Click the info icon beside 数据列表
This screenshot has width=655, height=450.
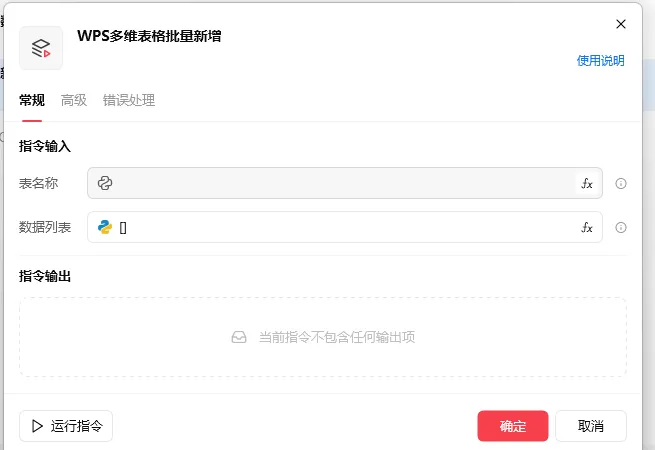(621, 228)
